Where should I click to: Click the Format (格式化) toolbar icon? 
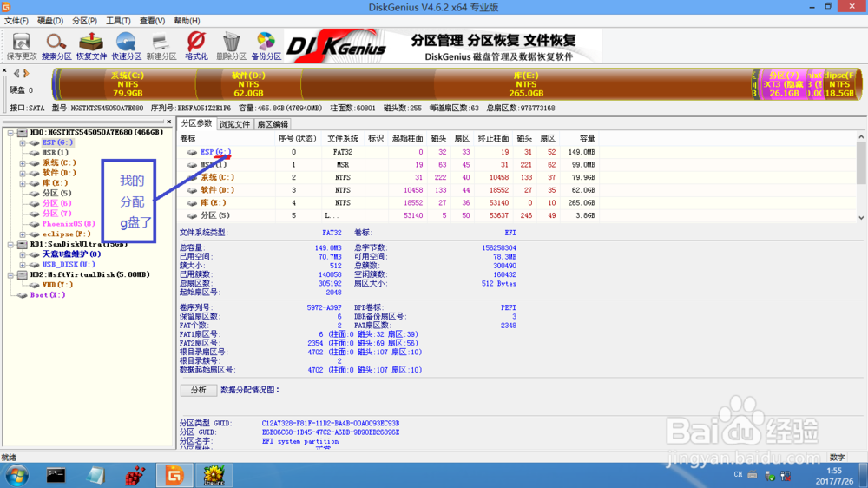196,46
